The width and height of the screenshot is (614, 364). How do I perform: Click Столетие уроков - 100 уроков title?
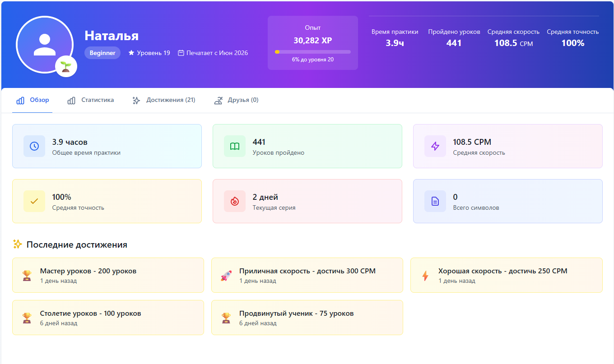91,313
